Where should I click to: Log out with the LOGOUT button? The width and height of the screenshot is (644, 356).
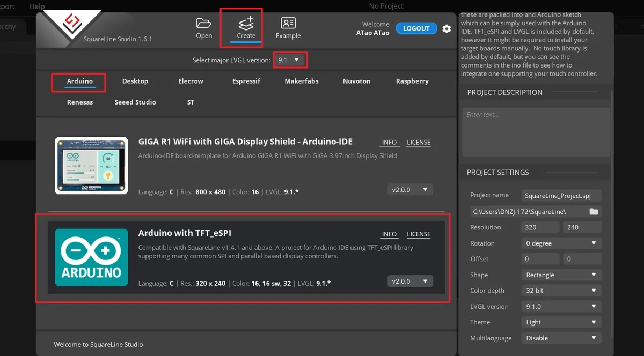pos(416,28)
